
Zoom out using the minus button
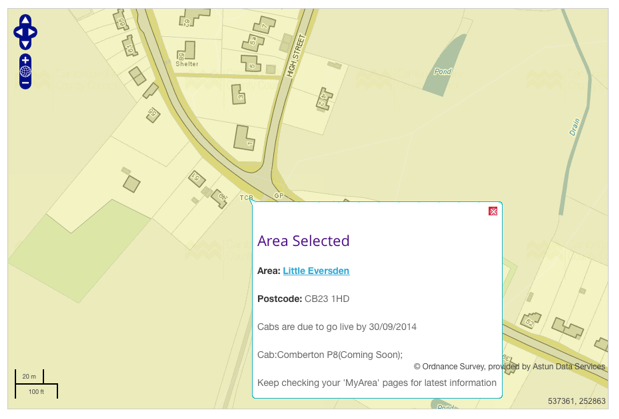(x=25, y=83)
